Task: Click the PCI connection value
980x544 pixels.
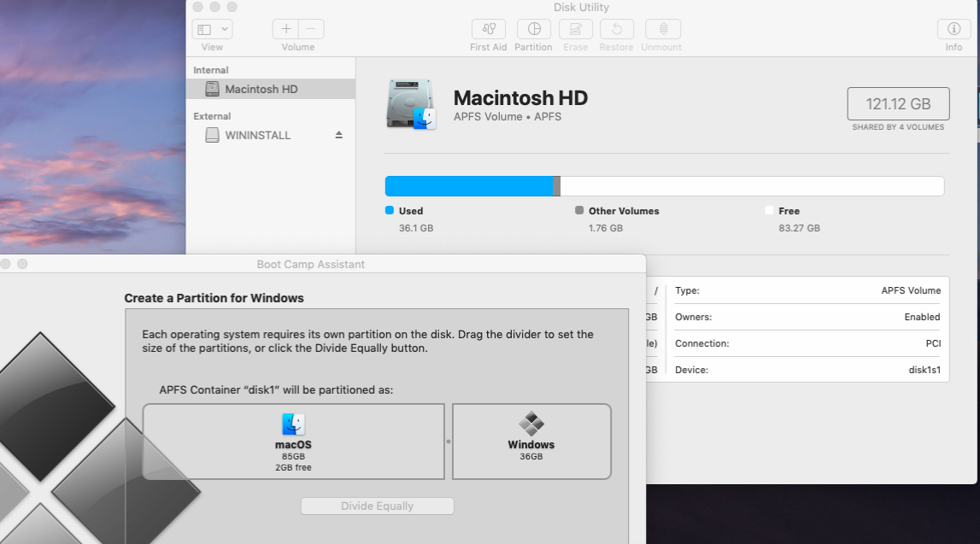Action: [x=933, y=343]
